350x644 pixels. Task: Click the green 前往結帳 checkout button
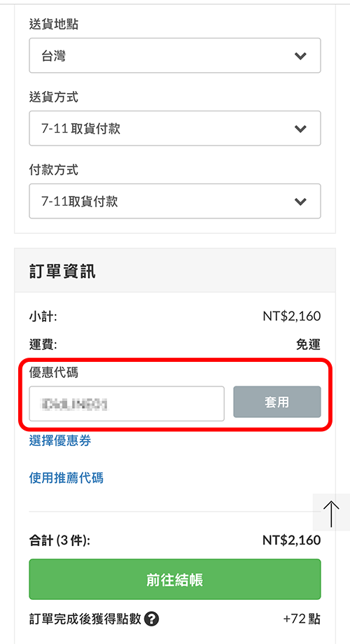tap(175, 579)
